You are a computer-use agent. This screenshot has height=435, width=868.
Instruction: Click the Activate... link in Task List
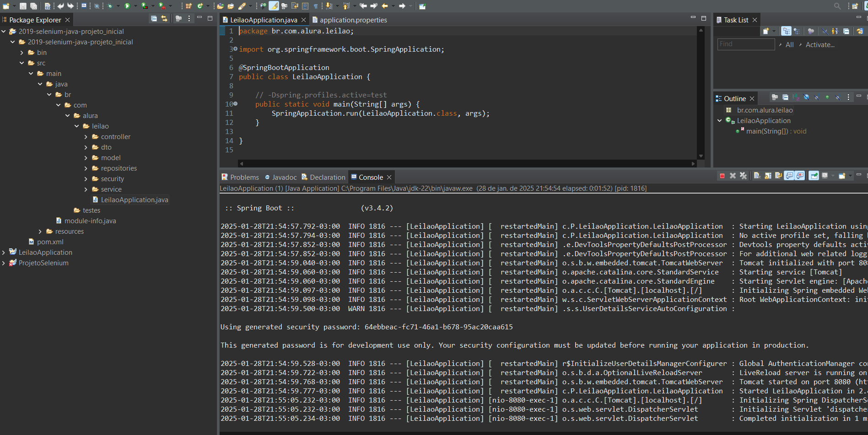(x=819, y=45)
